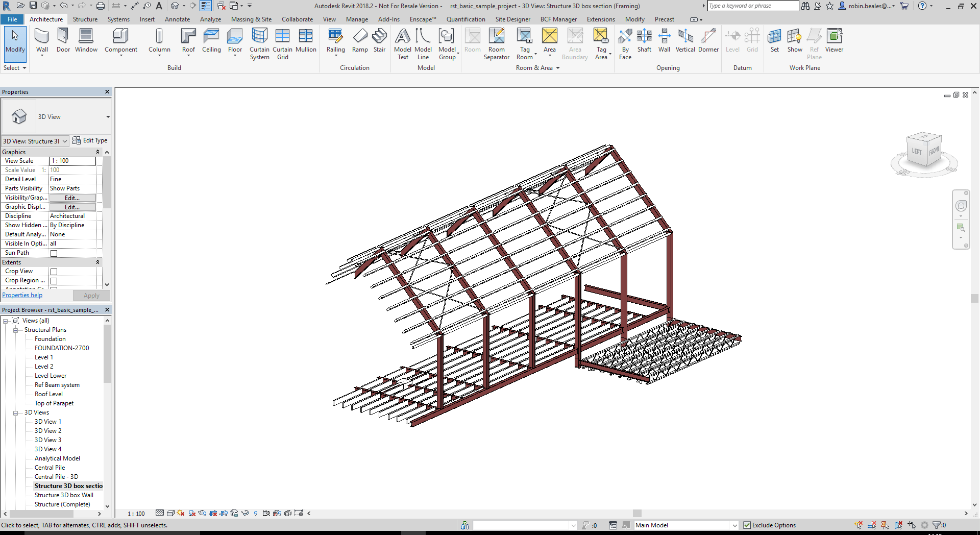Viewport: 980px width, 535px height.
Task: Enable Crop Region Visible checkbox
Action: 54,281
